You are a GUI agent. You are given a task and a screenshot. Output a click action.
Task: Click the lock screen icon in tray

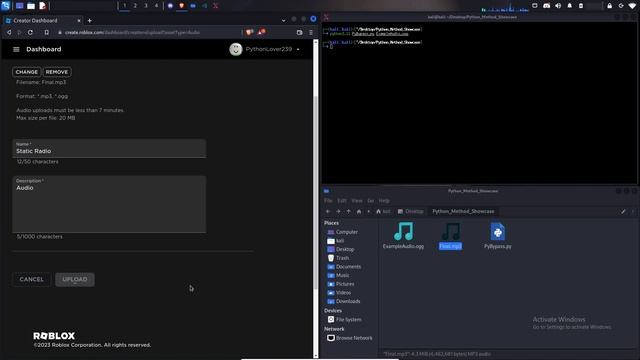point(609,6)
